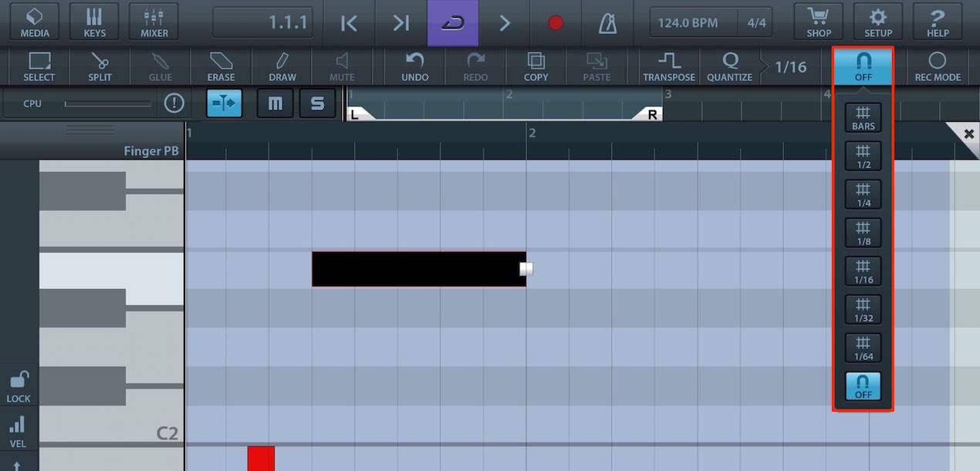980x471 pixels.
Task: Tap the C2 piano key
Action: 112,425
